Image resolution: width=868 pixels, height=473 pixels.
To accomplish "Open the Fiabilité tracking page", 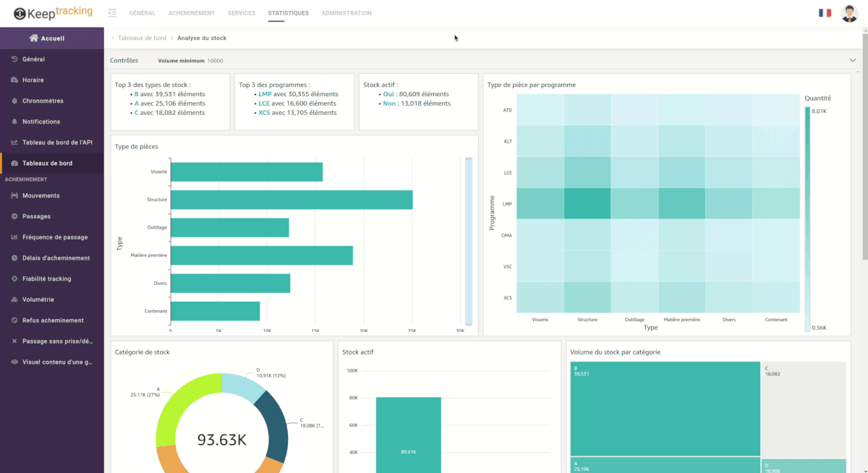I will pos(16,278).
